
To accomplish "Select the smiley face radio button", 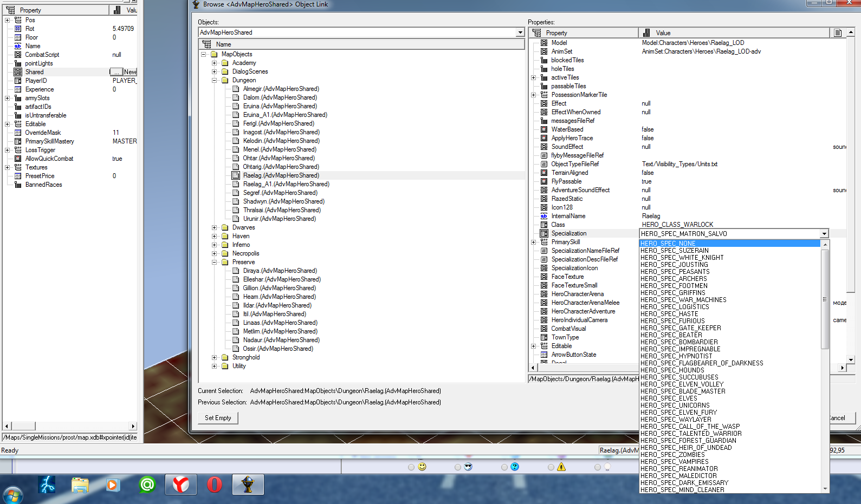I will 411,467.
